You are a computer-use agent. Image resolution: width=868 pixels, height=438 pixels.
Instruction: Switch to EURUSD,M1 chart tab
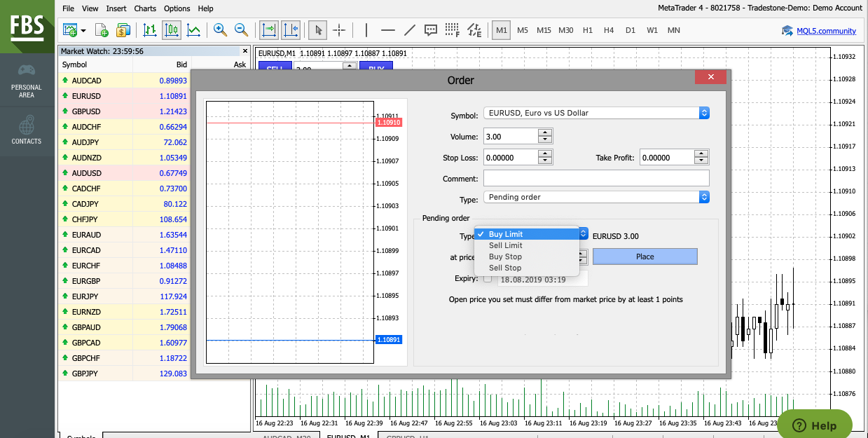tap(347, 436)
